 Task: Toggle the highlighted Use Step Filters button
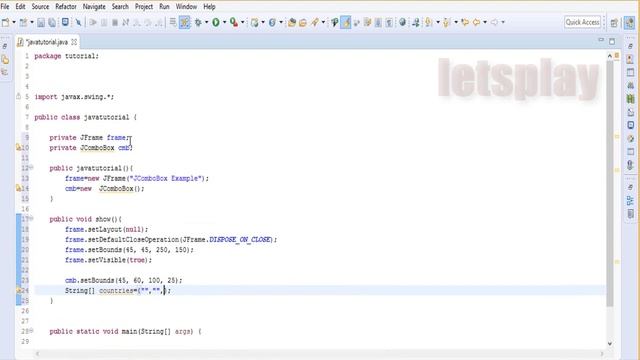(x=184, y=22)
